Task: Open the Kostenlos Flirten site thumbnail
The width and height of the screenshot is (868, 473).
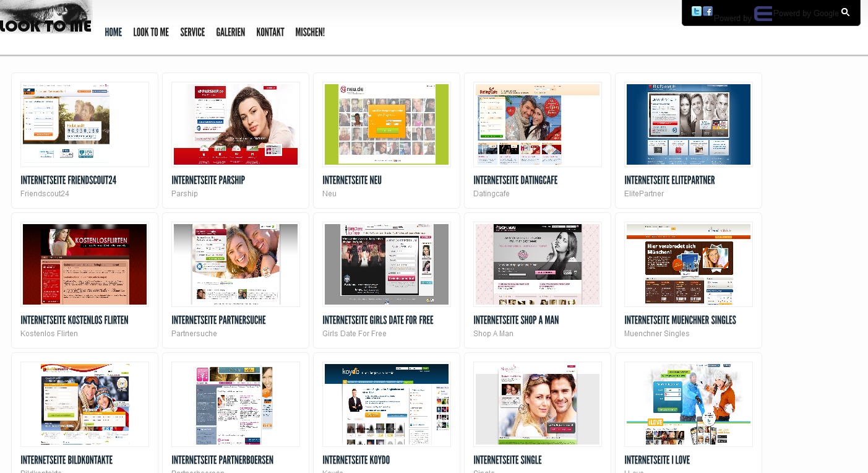Action: tap(85, 264)
